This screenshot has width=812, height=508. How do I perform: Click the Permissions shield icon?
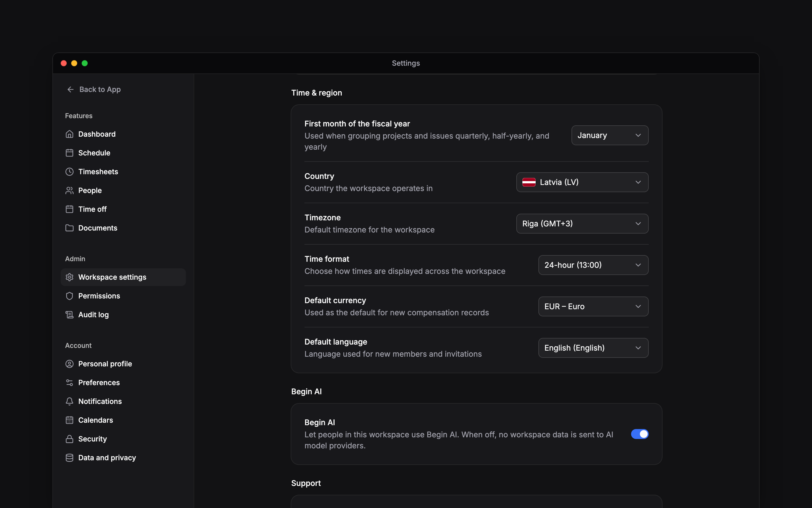coord(70,296)
